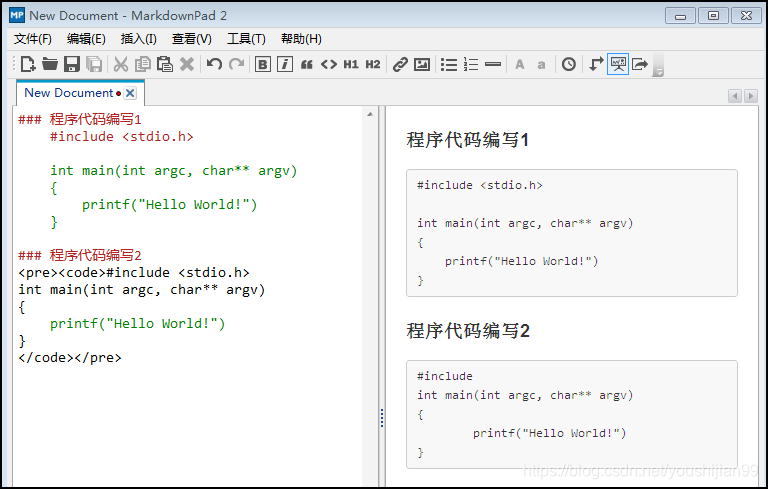Undo the last edit

pyautogui.click(x=214, y=64)
